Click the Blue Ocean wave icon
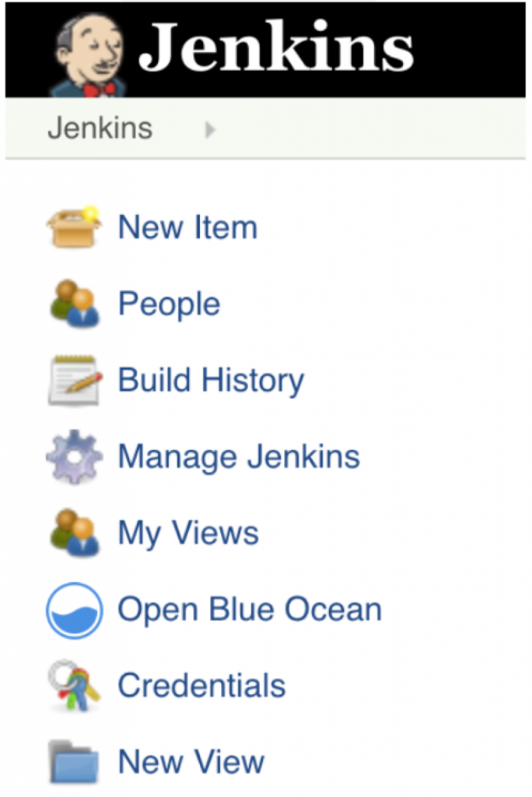Image resolution: width=532 pixels, height=797 pixels. [x=75, y=609]
